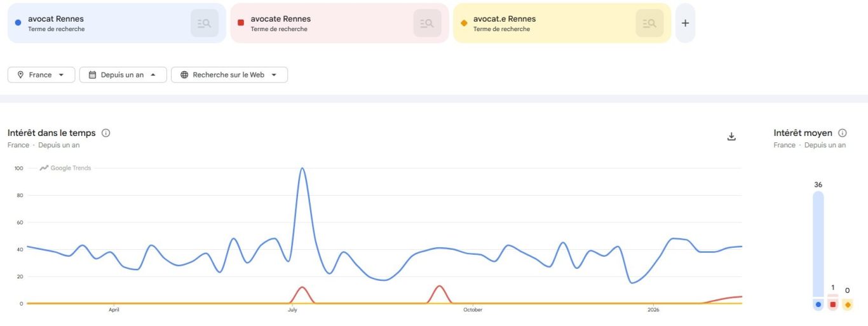This screenshot has height=326, width=868.
Task: Expand the Depuis un an period dropdown
Action: pos(123,75)
